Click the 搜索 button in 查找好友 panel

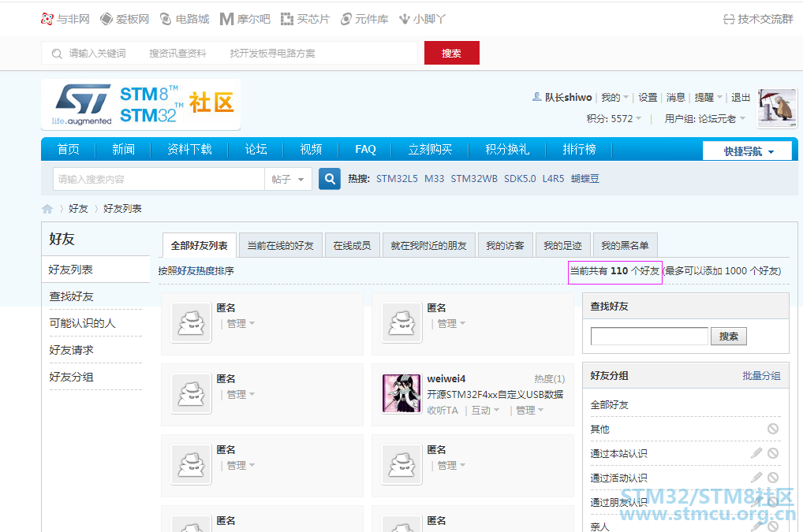tap(728, 336)
